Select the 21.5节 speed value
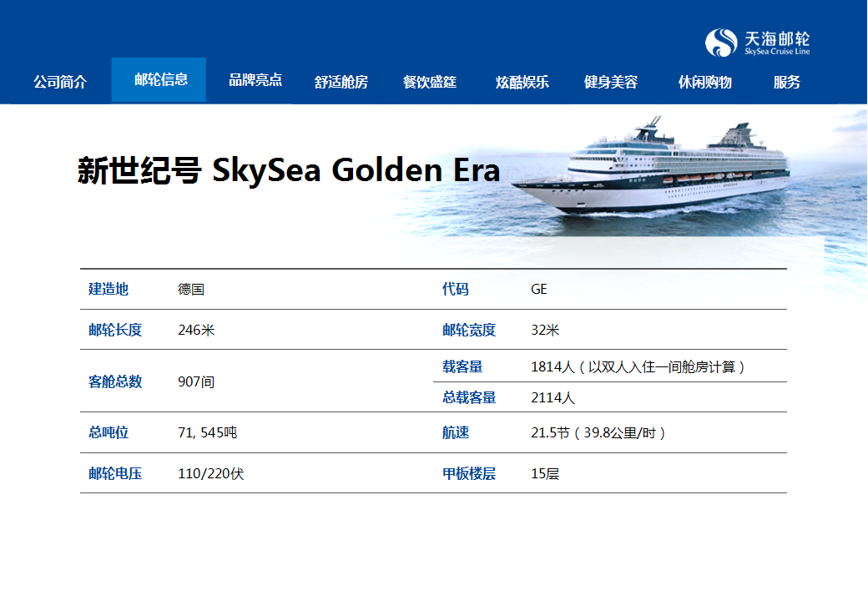868x601 pixels. [x=598, y=432]
